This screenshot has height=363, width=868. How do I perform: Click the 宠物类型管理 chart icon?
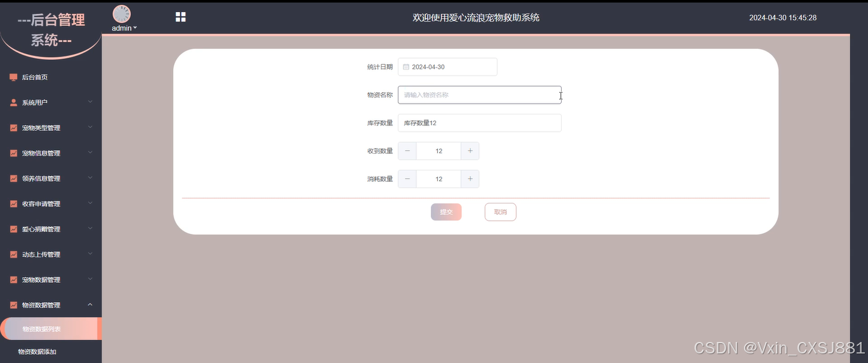pyautogui.click(x=13, y=128)
